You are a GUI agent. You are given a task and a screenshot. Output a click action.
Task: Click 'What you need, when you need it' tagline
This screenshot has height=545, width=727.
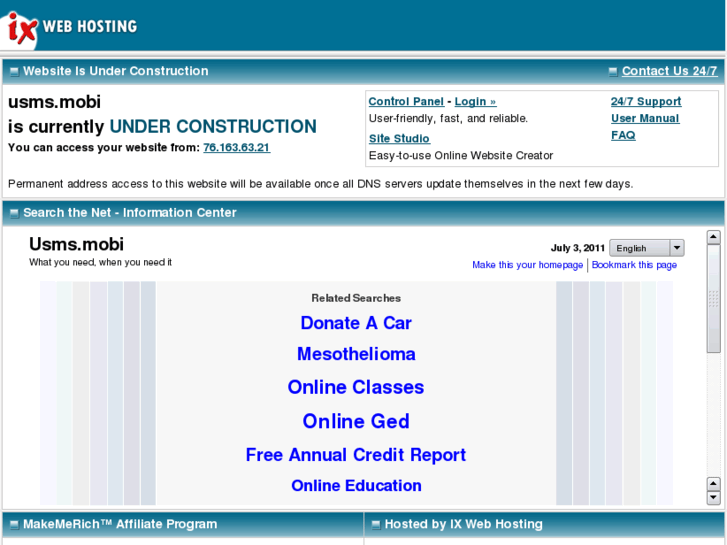tap(100, 262)
